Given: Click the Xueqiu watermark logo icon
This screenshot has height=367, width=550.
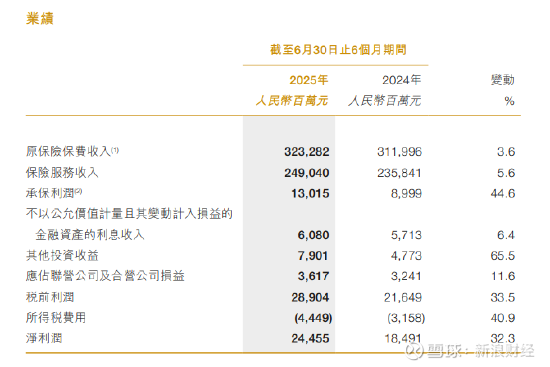Looking at the screenshot, I should 414,350.
